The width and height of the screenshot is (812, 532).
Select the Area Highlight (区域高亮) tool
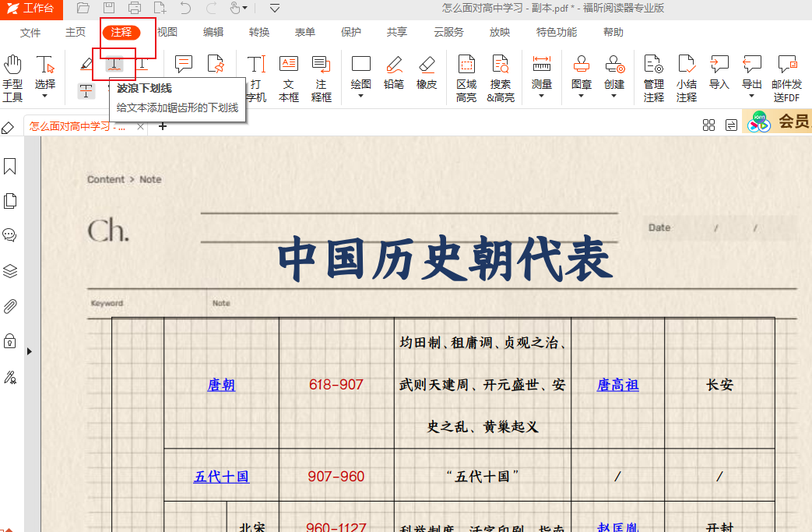[x=466, y=79]
